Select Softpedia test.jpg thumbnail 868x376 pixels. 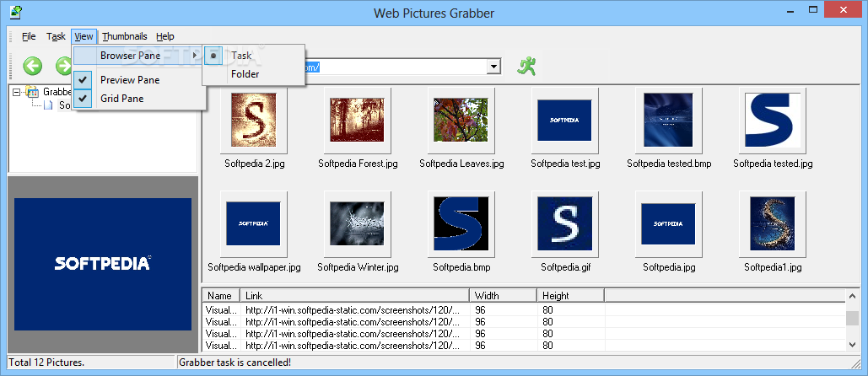[x=564, y=120]
